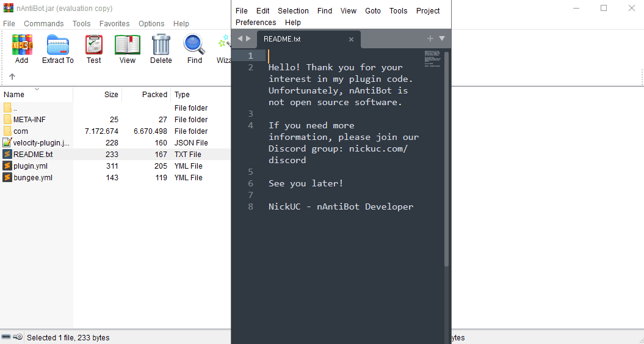The image size is (644, 344).
Task: Click 'NickUC - nAntiBot Developer' line
Action: (x=341, y=207)
